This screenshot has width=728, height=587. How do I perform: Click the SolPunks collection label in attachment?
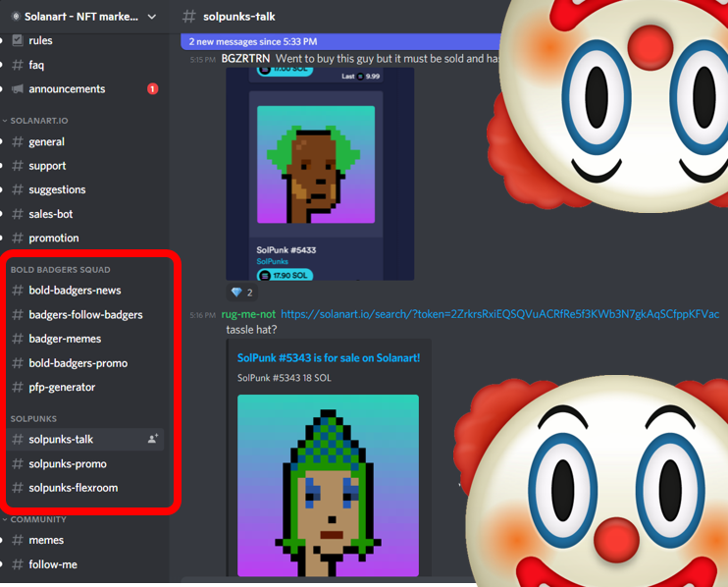pyautogui.click(x=273, y=261)
